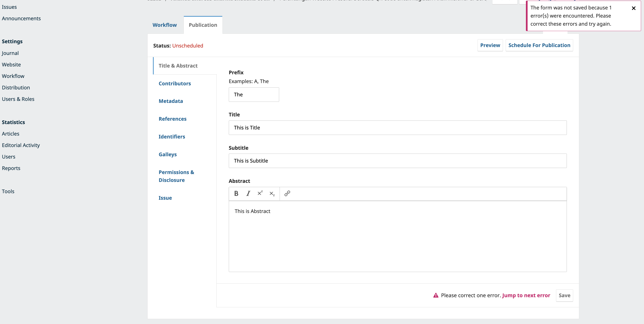Open Permissions & Disclosure section
This screenshot has width=644, height=324.
pos(176,176)
